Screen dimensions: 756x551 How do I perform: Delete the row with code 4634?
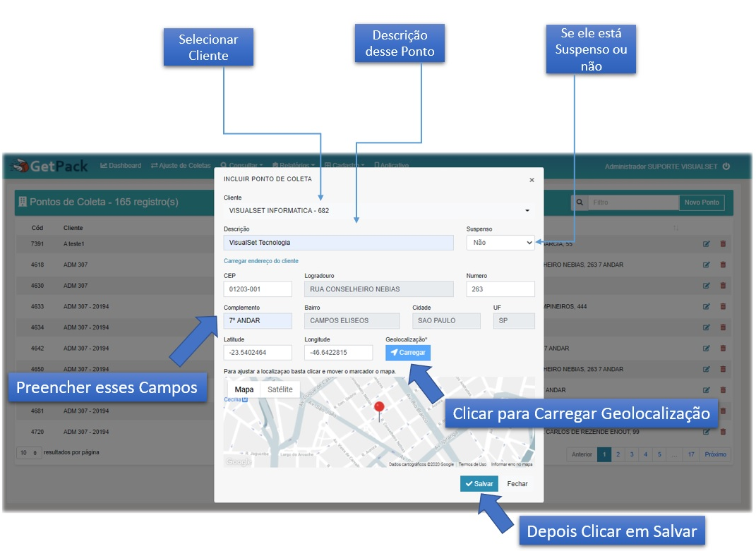point(723,327)
